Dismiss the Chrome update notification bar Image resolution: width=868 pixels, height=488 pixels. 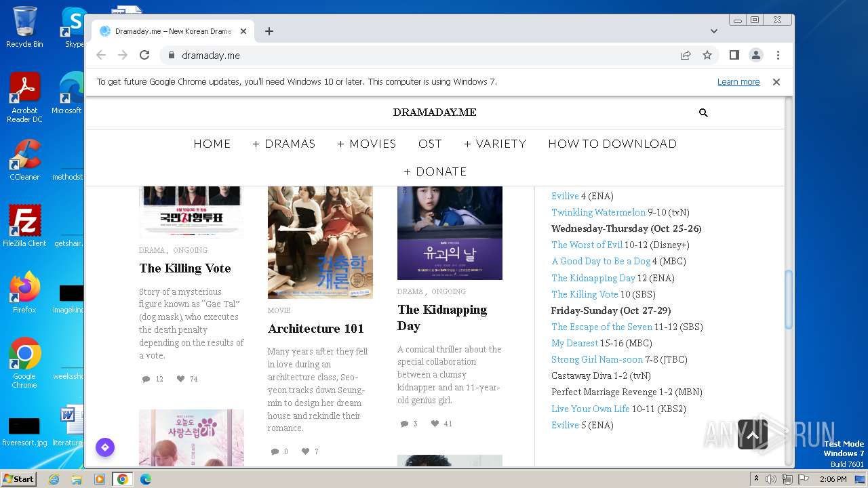776,82
